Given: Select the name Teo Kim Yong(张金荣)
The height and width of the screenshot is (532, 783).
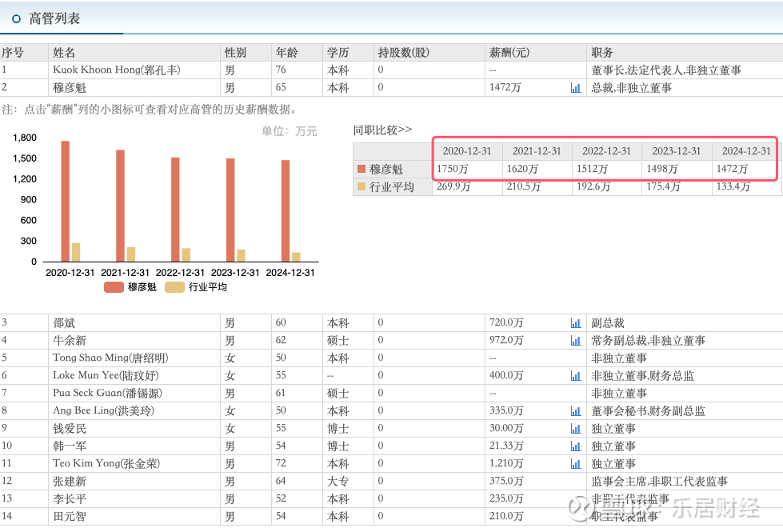Looking at the screenshot, I should click(106, 463).
